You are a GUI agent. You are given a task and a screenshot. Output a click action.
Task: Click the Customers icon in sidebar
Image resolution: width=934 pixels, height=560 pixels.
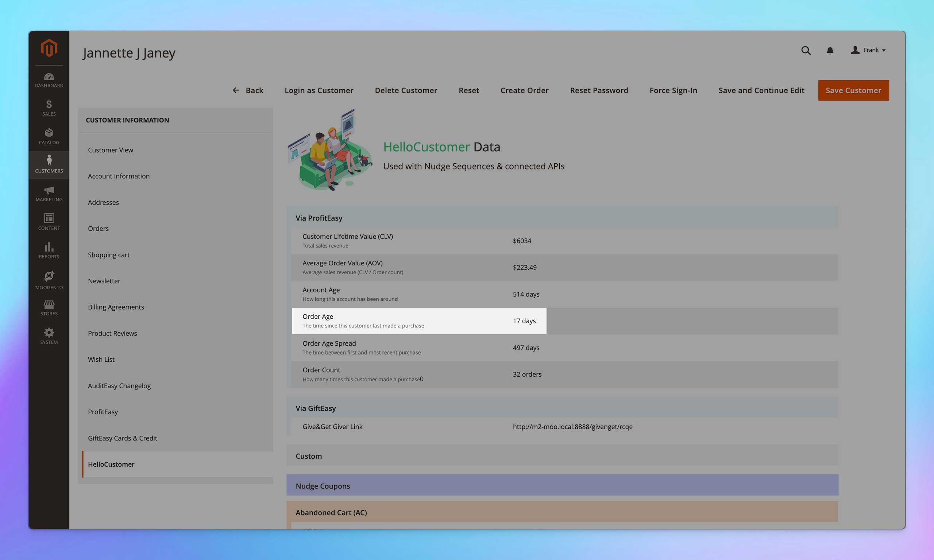[x=49, y=164]
